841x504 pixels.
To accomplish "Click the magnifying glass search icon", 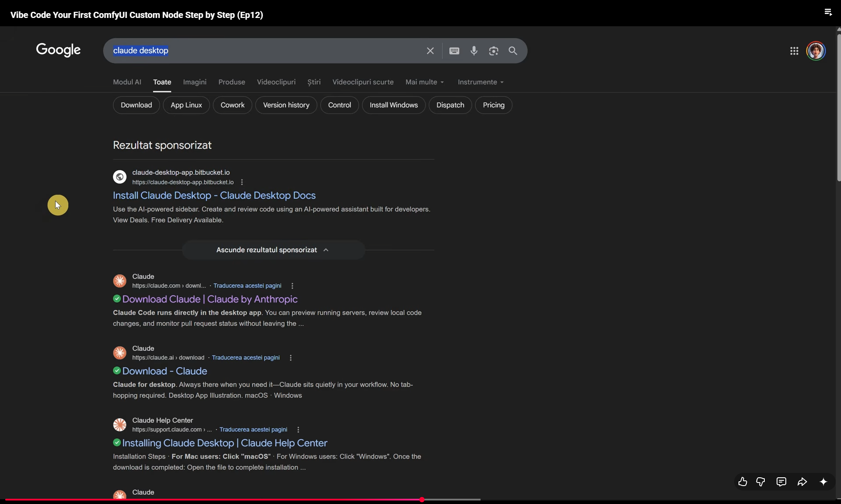I will [x=513, y=51].
